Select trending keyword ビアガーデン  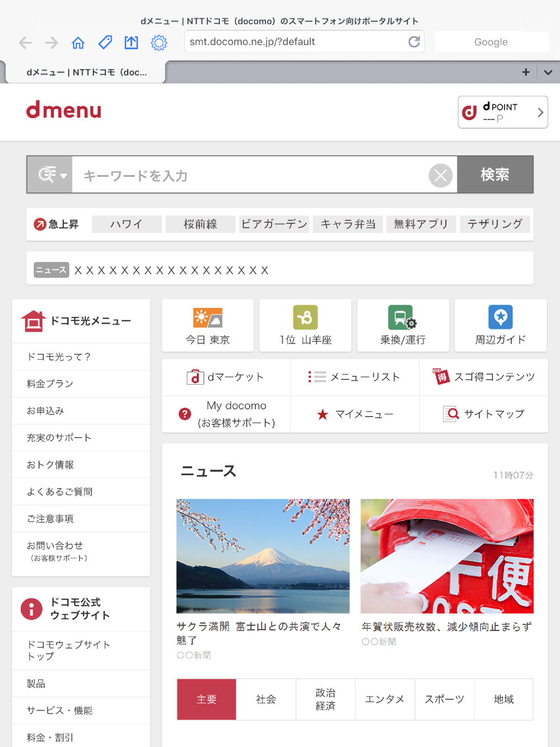coord(274,224)
